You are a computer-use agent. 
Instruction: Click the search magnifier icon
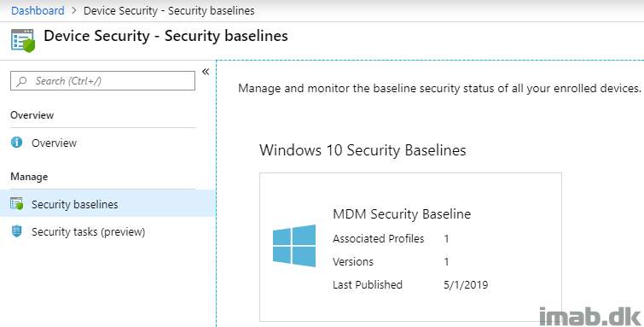point(22,81)
